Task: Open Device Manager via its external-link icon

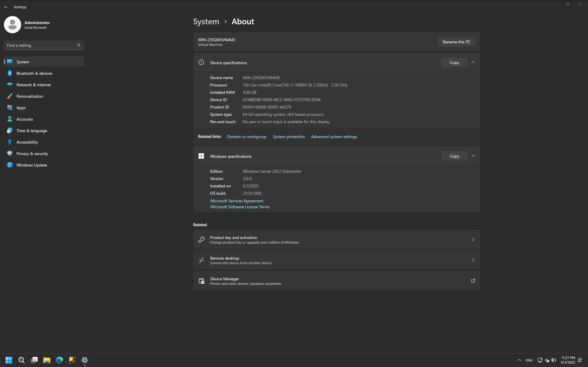Action: 473,281
